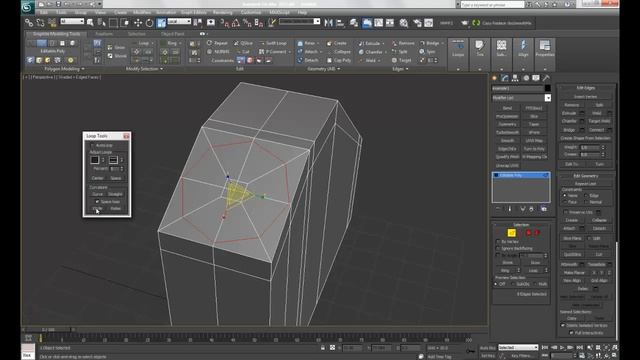Click the Loops panel icon in ribbon
640x360 pixels.
click(x=458, y=48)
